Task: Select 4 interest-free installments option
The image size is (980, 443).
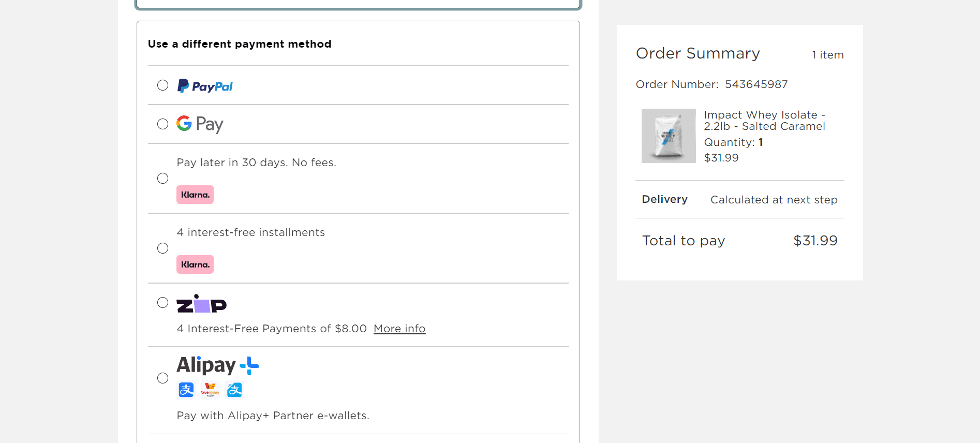Action: click(162, 248)
